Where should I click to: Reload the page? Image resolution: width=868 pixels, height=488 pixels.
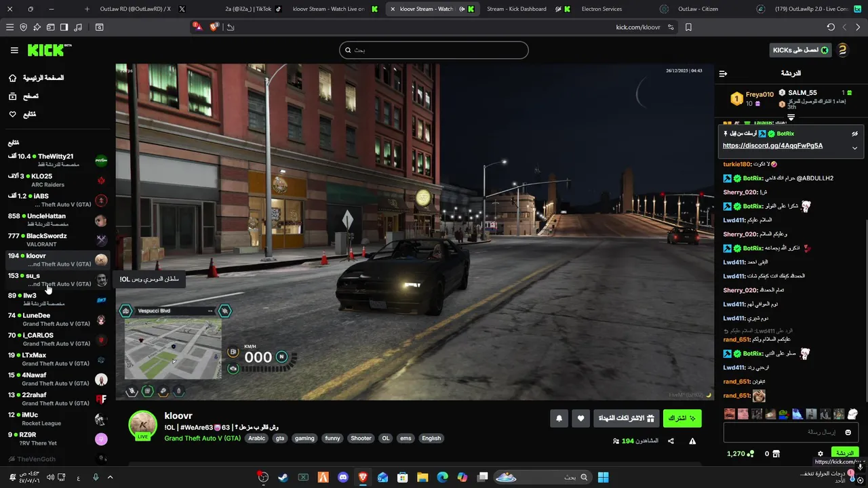pos(831,27)
